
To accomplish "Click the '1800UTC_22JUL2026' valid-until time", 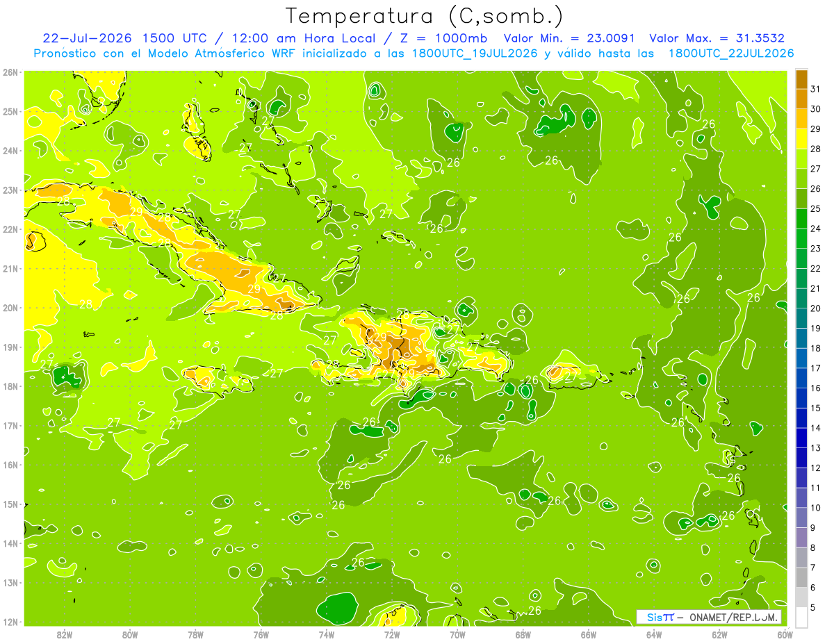I will point(731,53).
